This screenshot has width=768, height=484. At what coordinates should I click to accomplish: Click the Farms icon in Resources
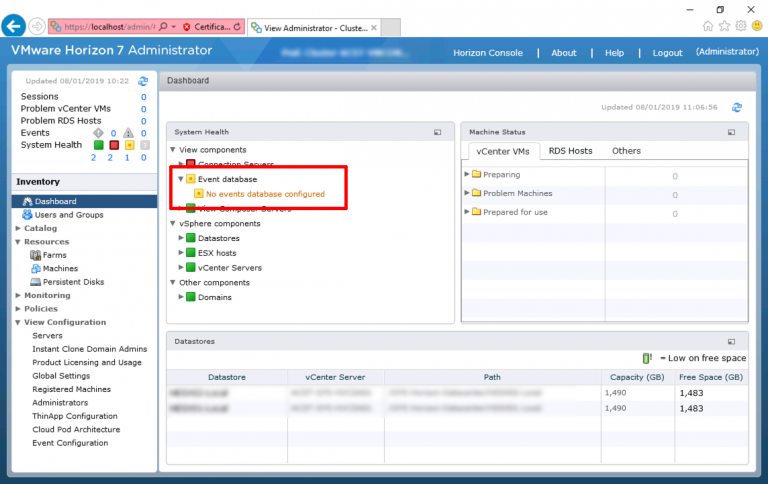point(35,255)
